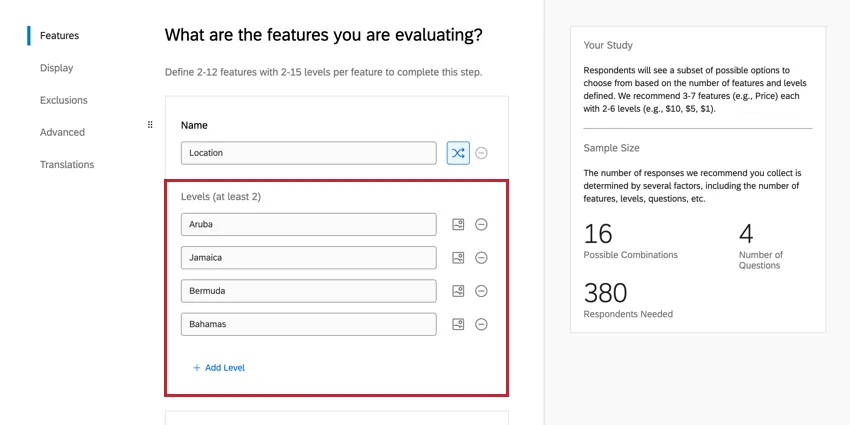This screenshot has height=425, width=850.
Task: Remove the Jamaica level
Action: pyautogui.click(x=481, y=258)
